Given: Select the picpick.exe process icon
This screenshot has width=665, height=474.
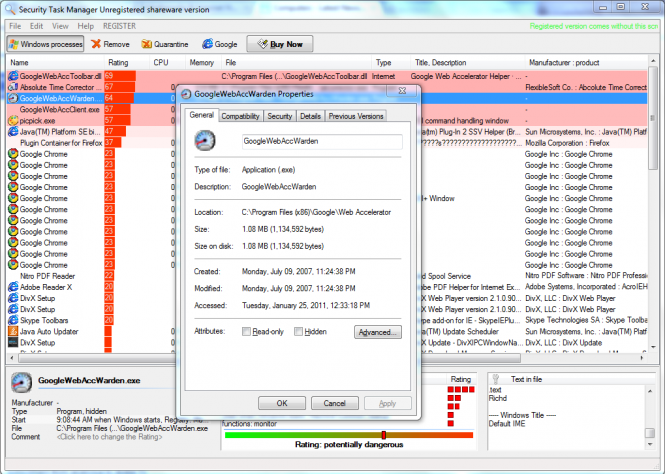Looking at the screenshot, I should pos(13,120).
